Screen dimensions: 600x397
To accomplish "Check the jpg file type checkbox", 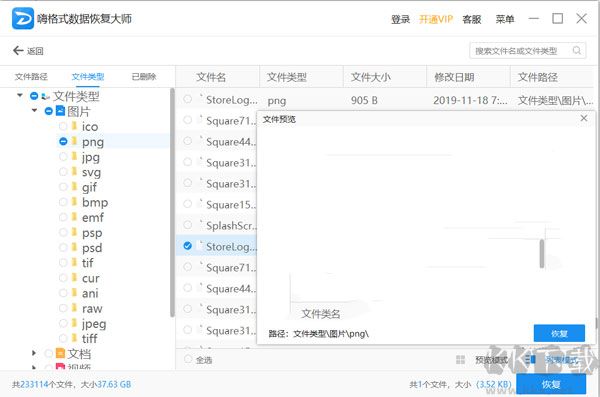I will tap(63, 156).
